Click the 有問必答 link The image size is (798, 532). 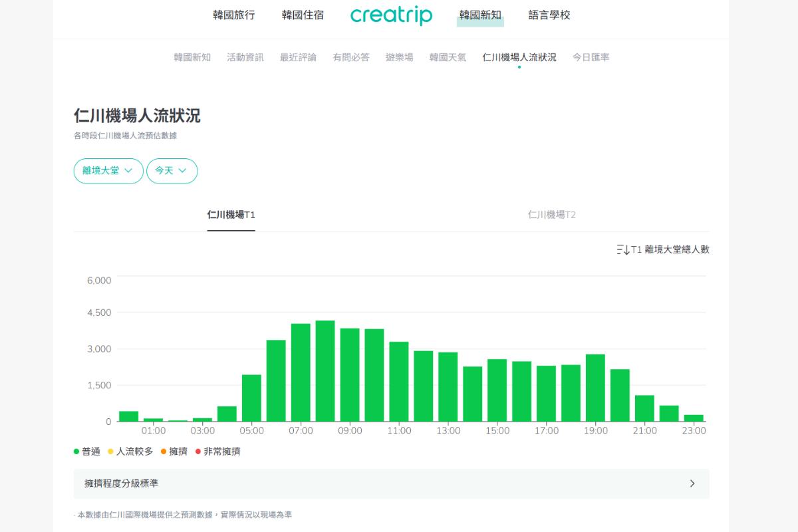click(x=351, y=57)
